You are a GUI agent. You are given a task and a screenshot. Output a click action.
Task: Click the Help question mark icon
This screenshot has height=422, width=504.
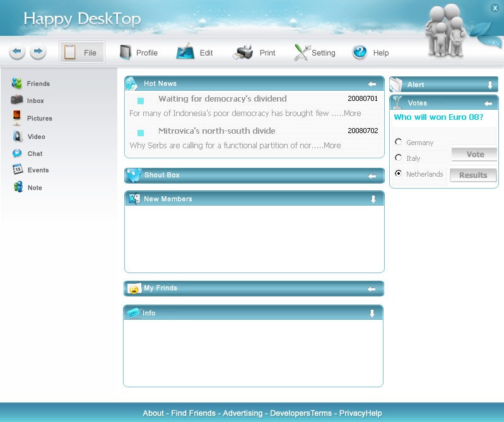360,52
